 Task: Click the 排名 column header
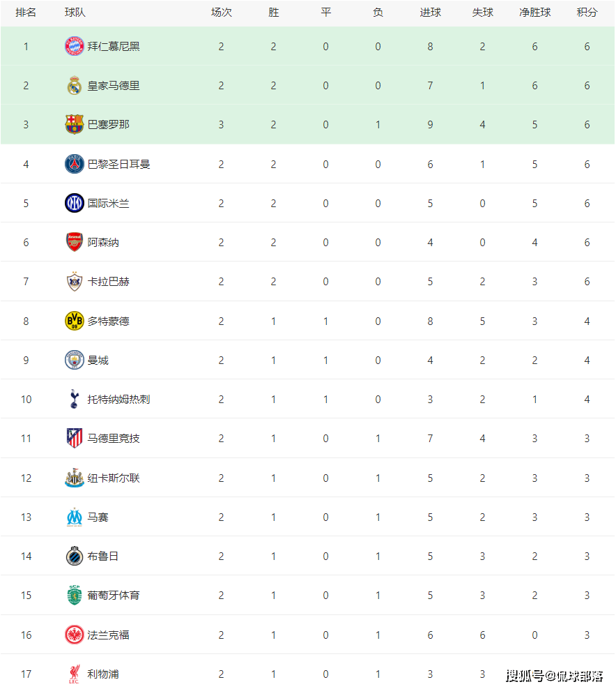pyautogui.click(x=26, y=13)
